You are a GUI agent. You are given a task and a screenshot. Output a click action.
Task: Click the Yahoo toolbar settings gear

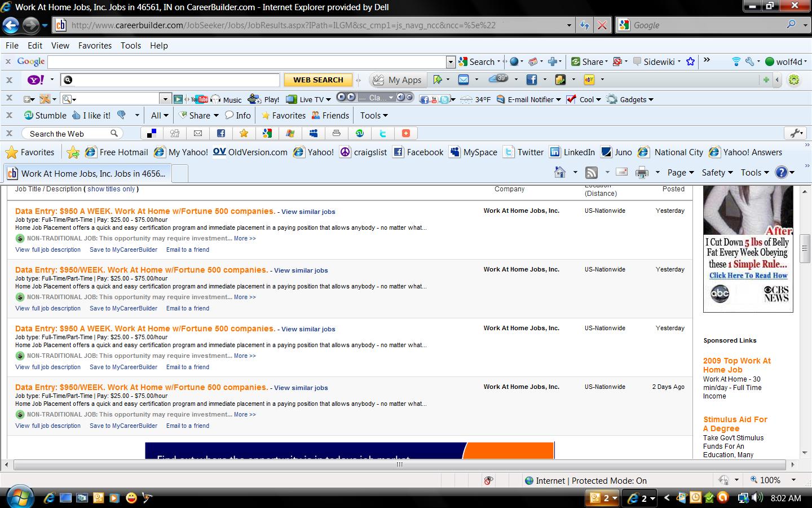(x=794, y=80)
